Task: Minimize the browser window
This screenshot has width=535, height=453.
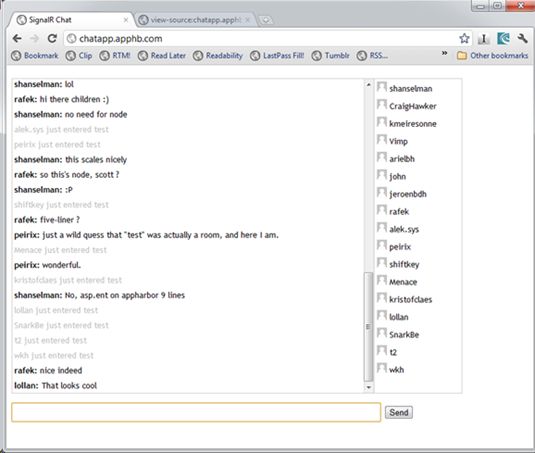Action: coord(481,6)
